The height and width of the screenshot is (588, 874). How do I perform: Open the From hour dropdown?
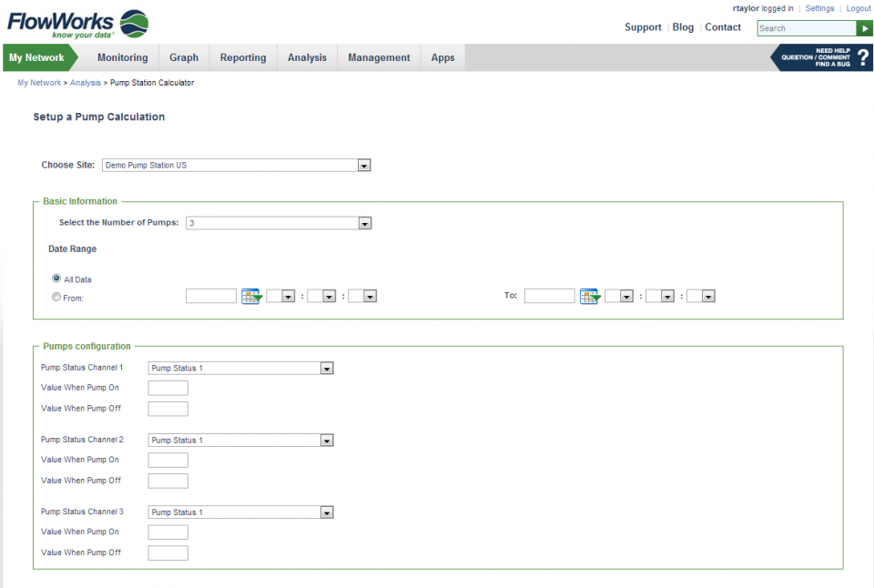coord(281,296)
